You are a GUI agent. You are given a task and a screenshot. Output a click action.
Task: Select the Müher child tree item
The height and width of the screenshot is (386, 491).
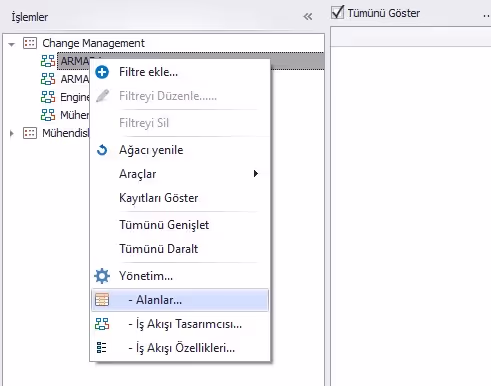click(x=75, y=115)
